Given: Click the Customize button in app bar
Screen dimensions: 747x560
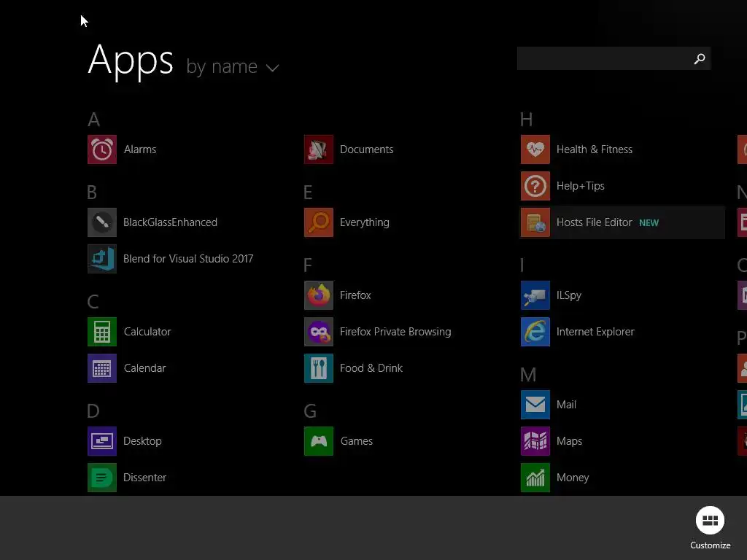Looking at the screenshot, I should point(710,528).
